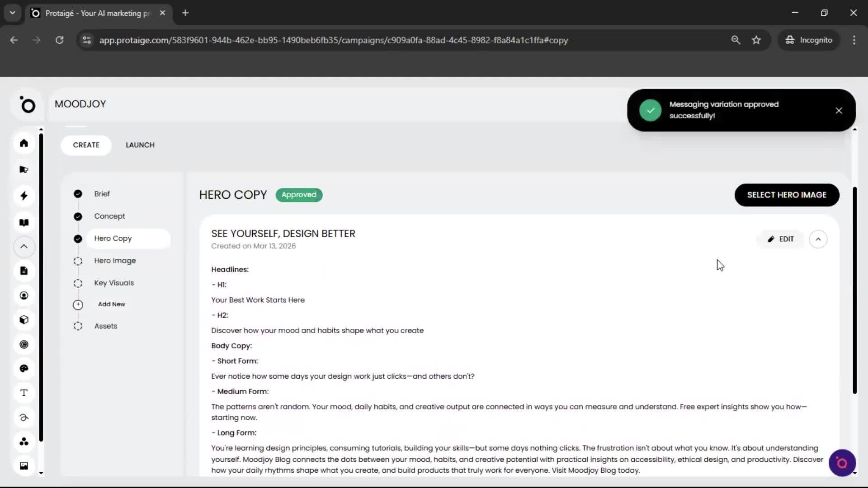
Task: Click the EDIT button on hero copy
Action: pyautogui.click(x=781, y=239)
